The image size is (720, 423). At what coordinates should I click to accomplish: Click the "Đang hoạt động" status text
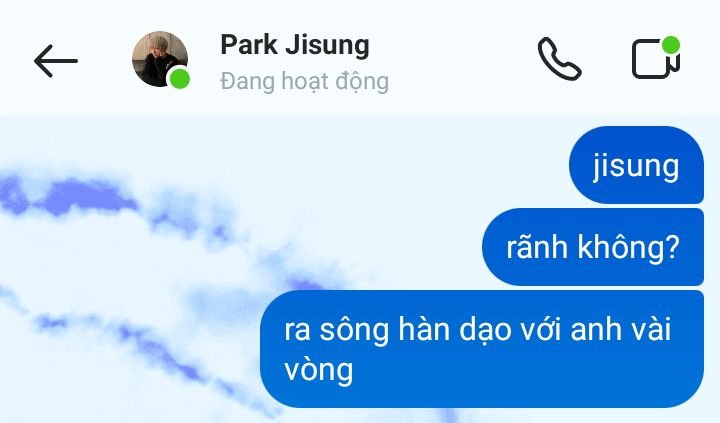304,82
